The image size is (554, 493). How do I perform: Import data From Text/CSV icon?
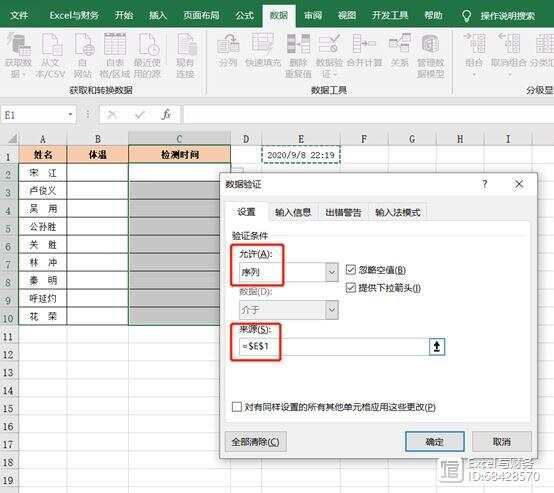(51, 55)
